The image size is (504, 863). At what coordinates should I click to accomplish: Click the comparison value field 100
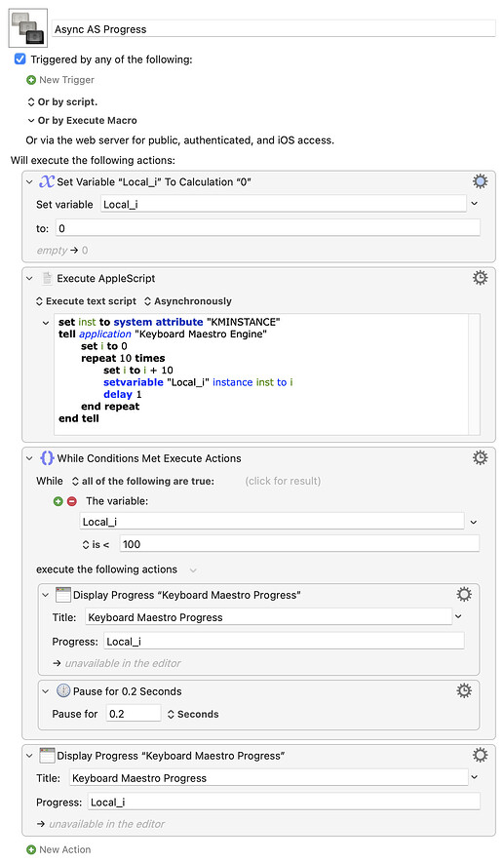click(x=299, y=544)
